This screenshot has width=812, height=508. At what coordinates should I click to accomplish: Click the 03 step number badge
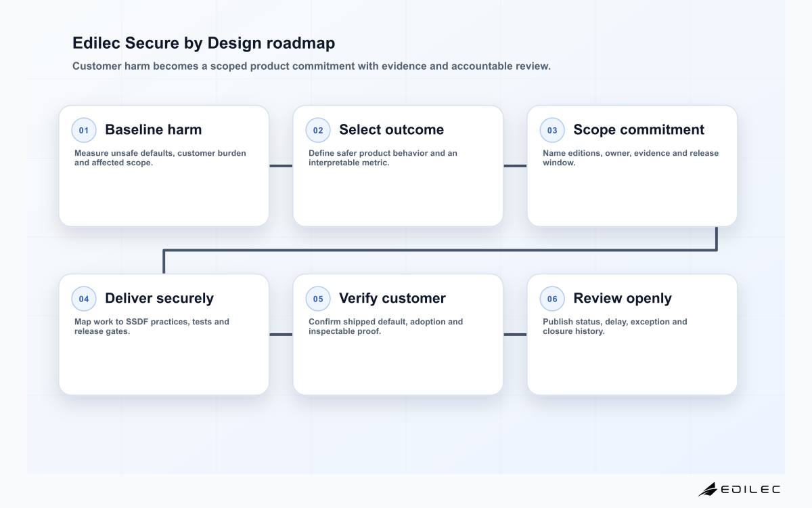[552, 130]
